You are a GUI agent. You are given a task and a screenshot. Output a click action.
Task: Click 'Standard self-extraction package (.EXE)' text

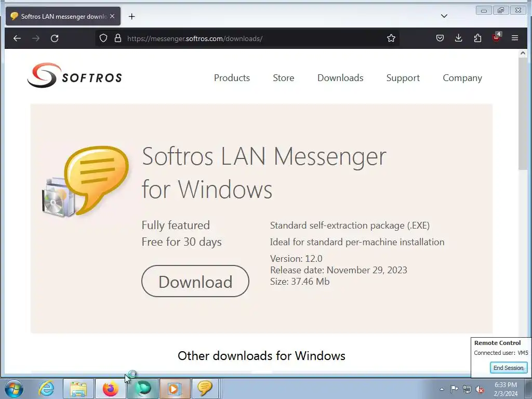tap(350, 225)
